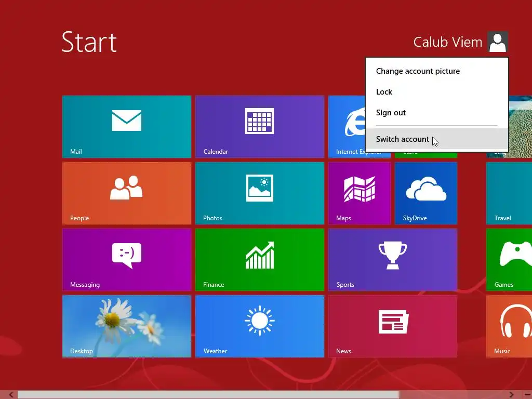Open the Messaging tile
The image size is (532, 399).
127,260
